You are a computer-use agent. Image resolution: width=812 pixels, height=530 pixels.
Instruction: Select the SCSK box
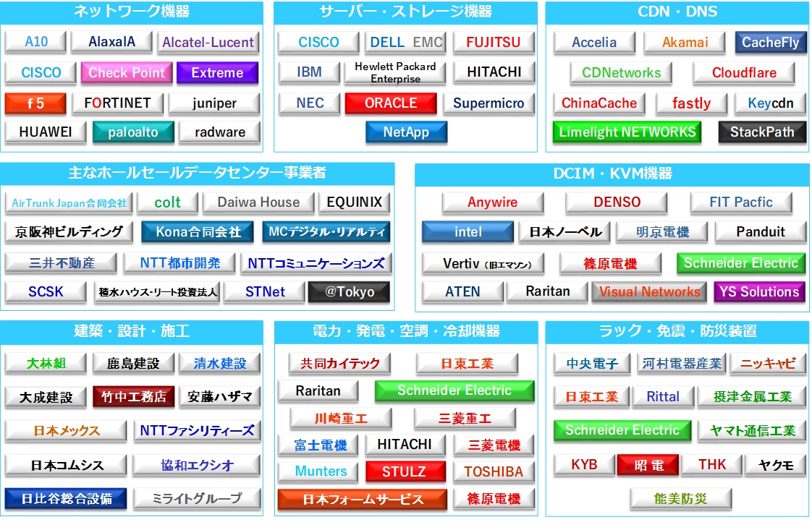(x=46, y=292)
